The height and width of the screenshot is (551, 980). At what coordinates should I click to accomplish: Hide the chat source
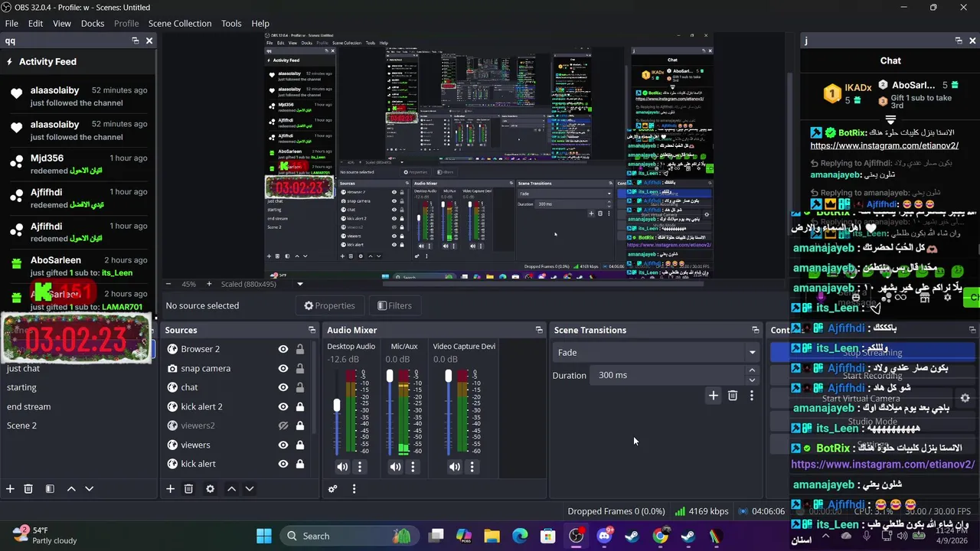283,387
